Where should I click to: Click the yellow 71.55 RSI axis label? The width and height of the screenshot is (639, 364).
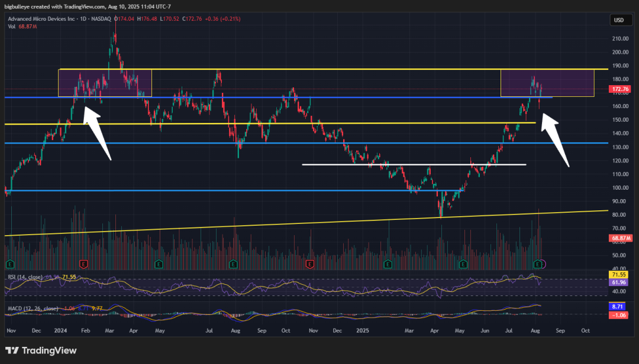point(619,275)
